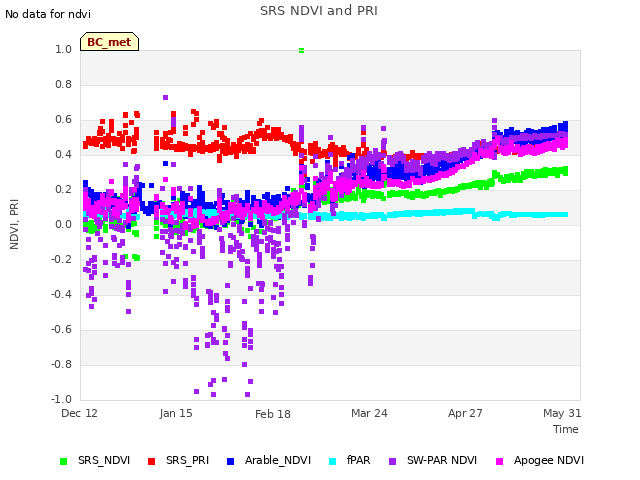Click the Arable_NDVI blue legend swatch
Image resolution: width=640 pixels, height=480 pixels.
click(230, 461)
